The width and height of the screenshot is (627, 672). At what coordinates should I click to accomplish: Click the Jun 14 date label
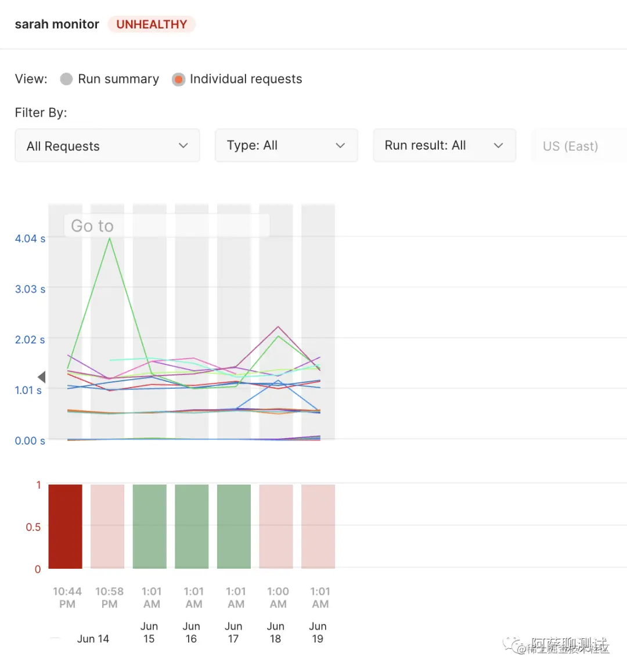pos(93,639)
